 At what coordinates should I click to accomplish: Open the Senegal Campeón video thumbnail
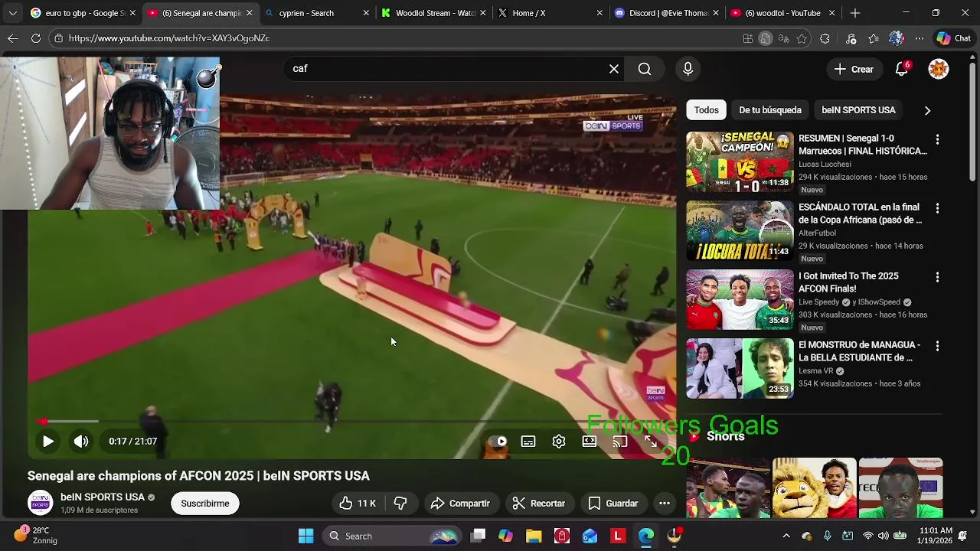pyautogui.click(x=740, y=161)
